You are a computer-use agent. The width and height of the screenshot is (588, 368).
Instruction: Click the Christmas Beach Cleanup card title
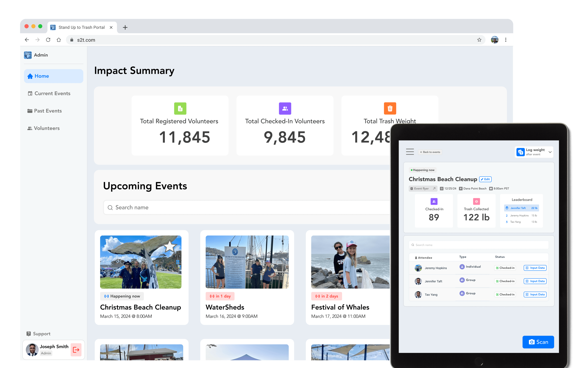[x=140, y=307]
